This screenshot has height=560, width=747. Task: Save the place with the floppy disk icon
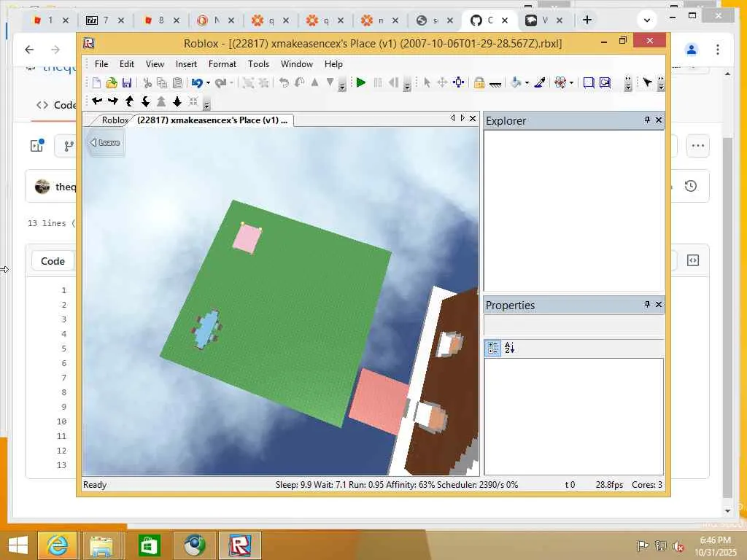click(127, 83)
